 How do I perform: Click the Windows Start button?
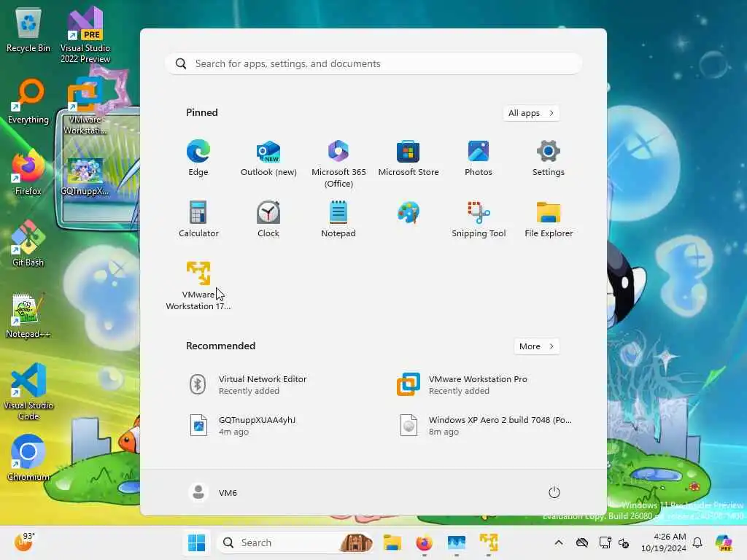(x=196, y=542)
